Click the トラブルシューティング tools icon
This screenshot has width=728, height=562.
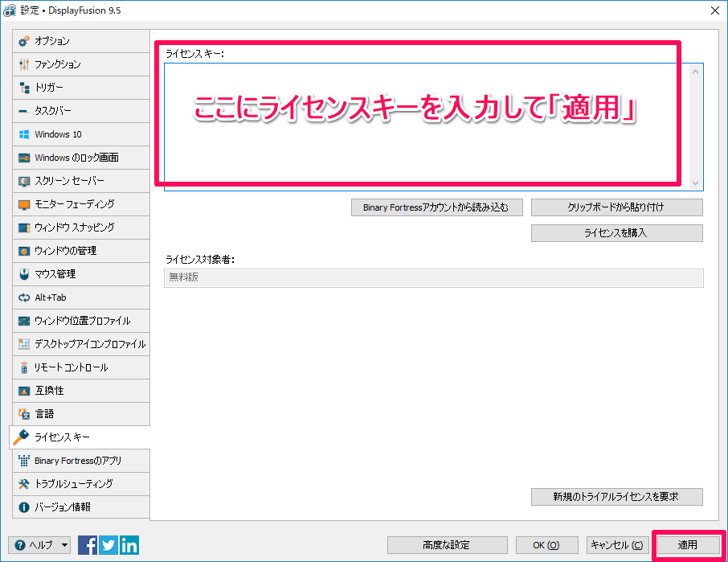point(24,484)
